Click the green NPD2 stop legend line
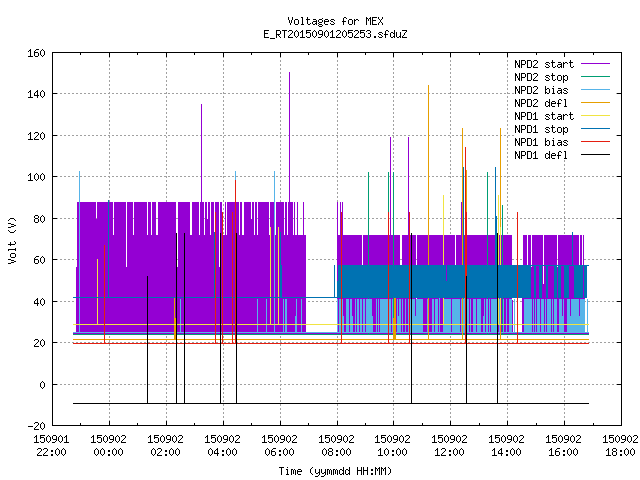Screen dimensions: 640x480 tap(595, 77)
